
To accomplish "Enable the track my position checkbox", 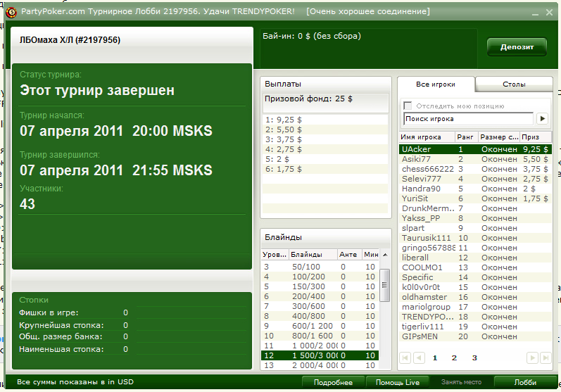I will [407, 106].
